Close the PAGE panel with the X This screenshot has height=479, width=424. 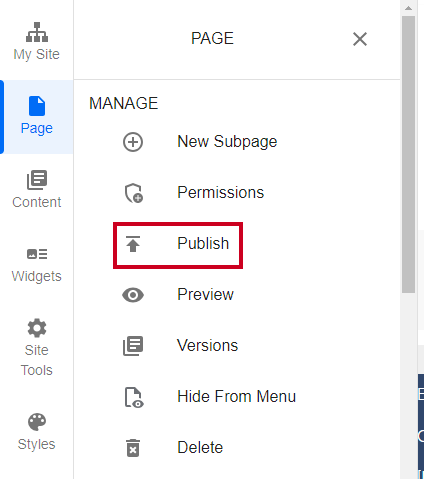point(360,39)
